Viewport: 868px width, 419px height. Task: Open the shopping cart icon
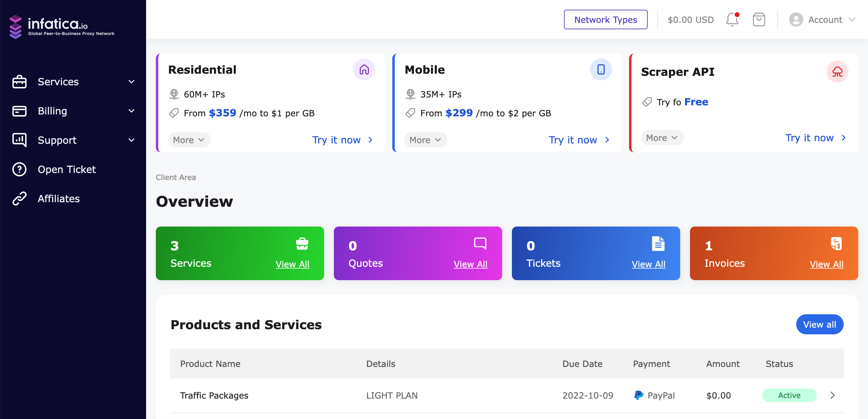click(x=758, y=19)
